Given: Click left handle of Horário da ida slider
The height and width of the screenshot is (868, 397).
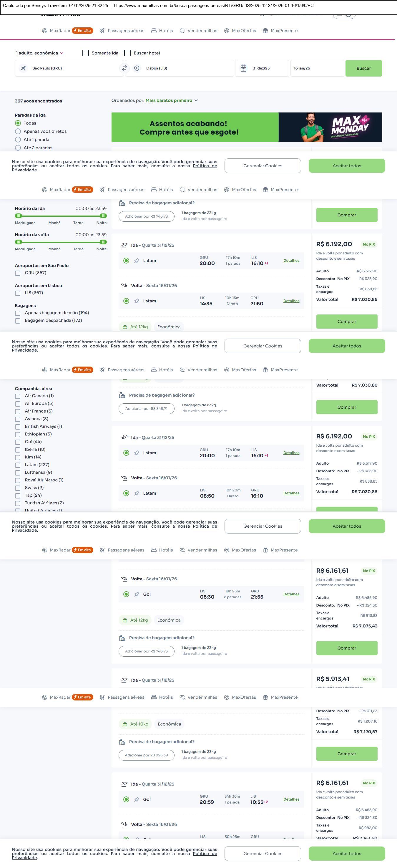Looking at the screenshot, I should [19, 216].
